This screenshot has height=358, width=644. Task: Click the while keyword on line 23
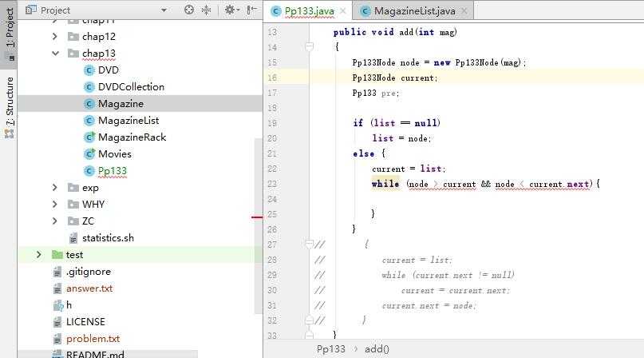(x=385, y=184)
